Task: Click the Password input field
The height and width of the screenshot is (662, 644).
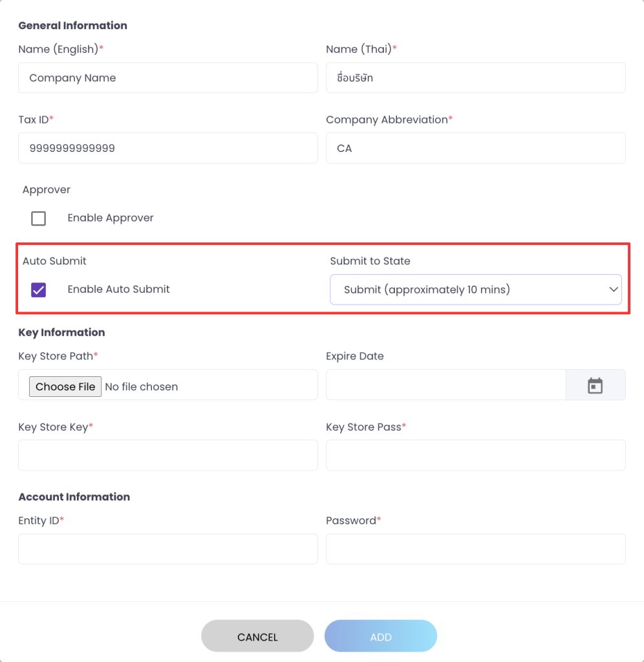Action: click(x=476, y=549)
